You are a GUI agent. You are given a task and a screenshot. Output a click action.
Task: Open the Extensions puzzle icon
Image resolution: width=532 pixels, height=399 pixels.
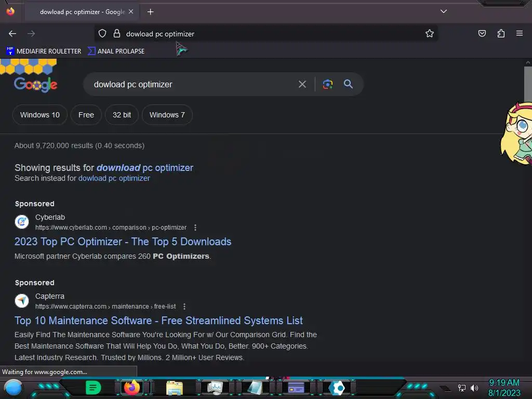(501, 33)
